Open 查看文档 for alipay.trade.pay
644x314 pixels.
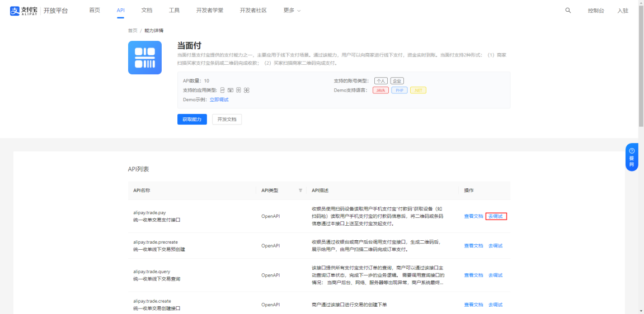(x=473, y=216)
